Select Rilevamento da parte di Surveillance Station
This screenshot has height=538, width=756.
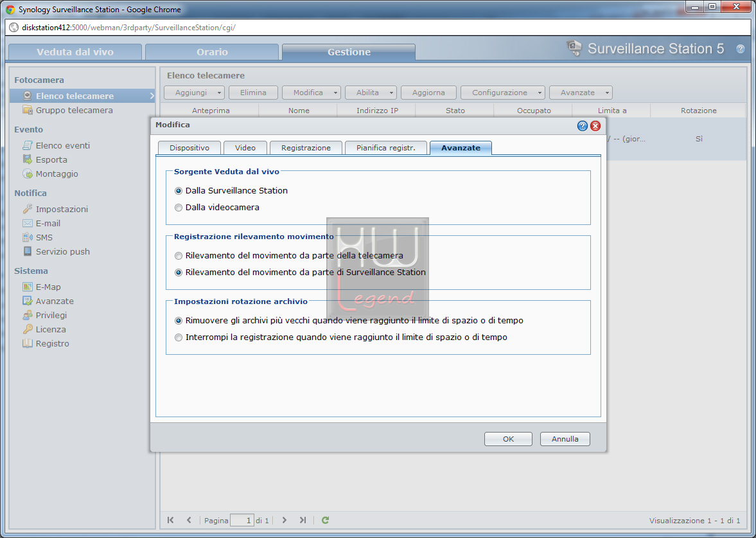point(179,273)
